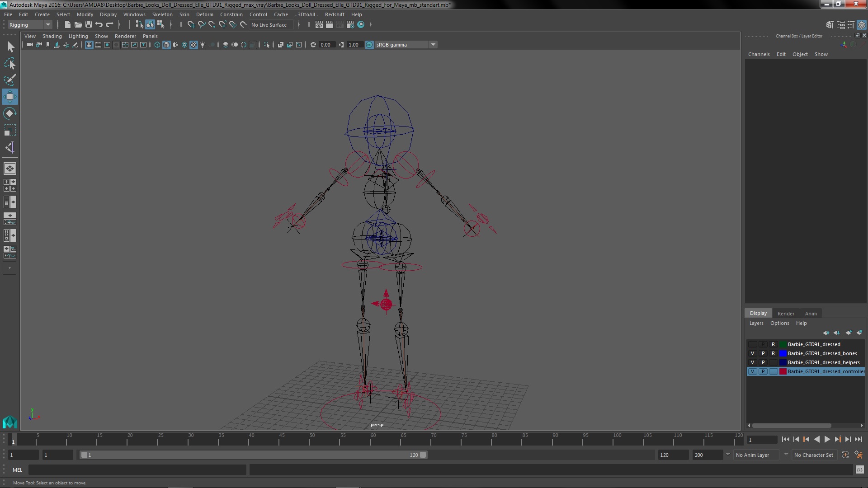The width and height of the screenshot is (868, 488).
Task: Click the time slider at frame 60
Action: (373, 440)
